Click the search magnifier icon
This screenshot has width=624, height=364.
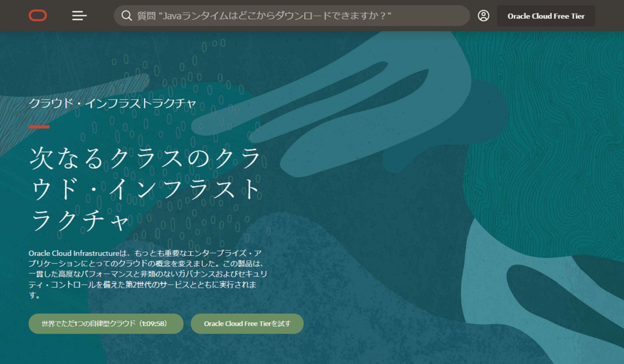pyautogui.click(x=126, y=16)
